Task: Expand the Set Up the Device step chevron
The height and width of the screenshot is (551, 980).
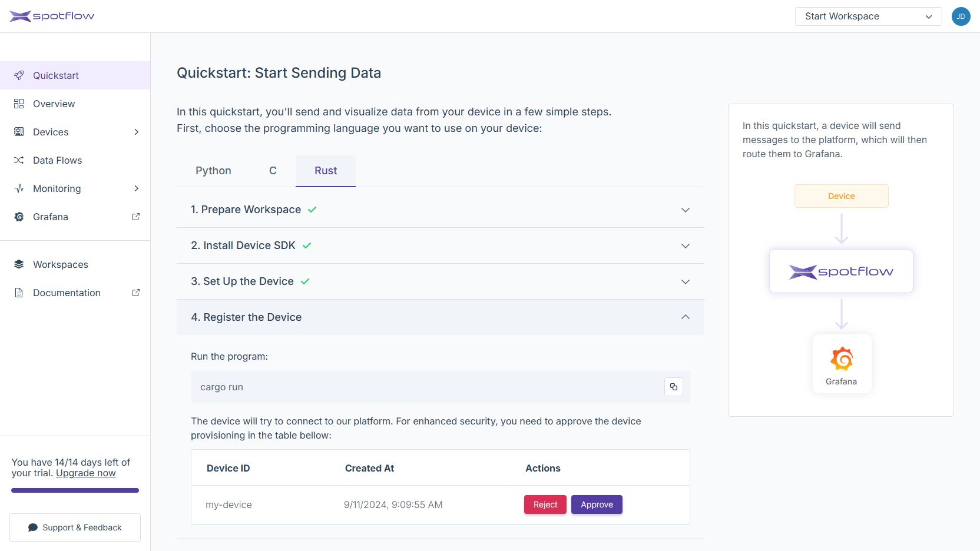Action: pyautogui.click(x=686, y=282)
